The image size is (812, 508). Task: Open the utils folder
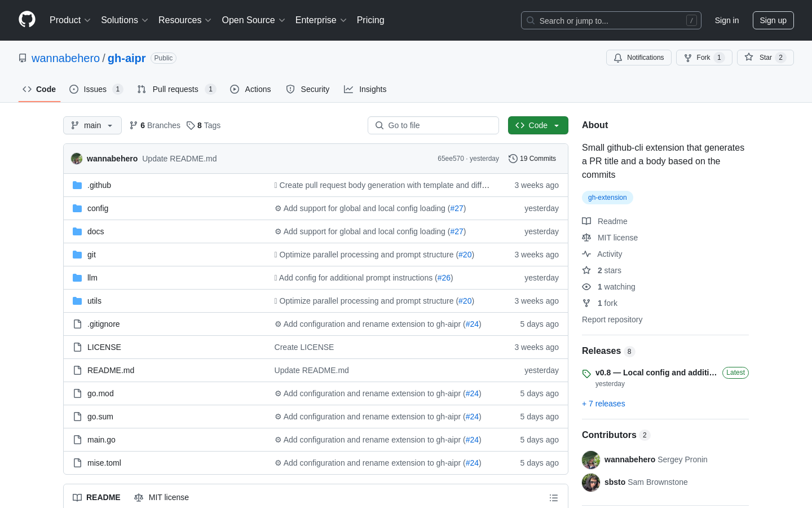(x=94, y=301)
